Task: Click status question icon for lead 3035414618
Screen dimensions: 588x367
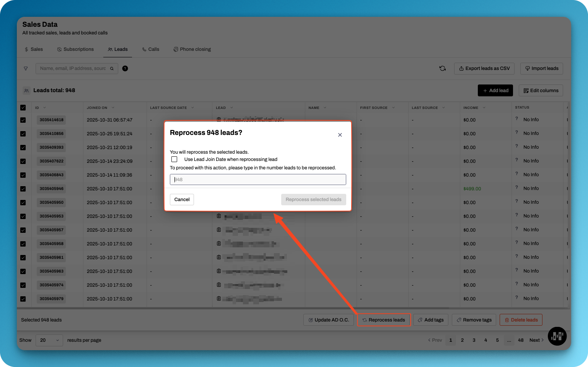Action: pyautogui.click(x=516, y=119)
